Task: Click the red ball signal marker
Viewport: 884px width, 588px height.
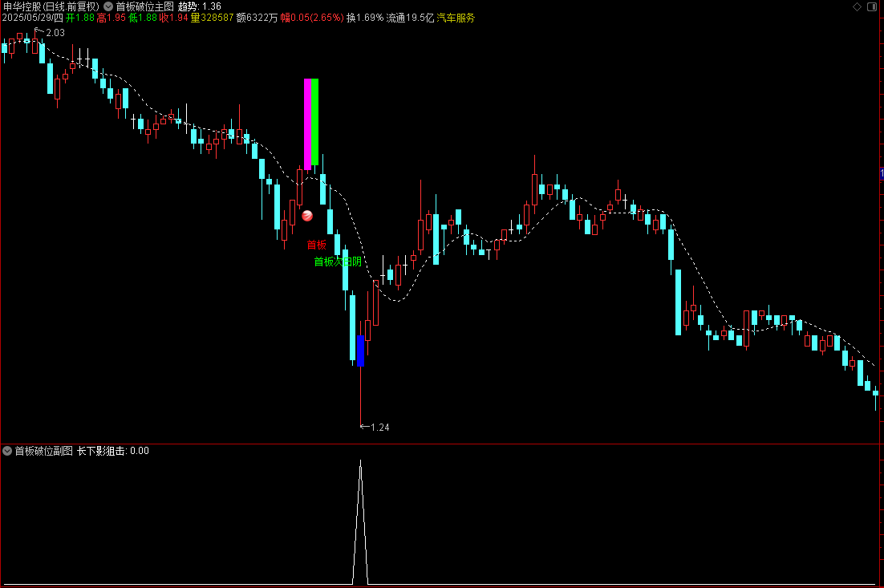Action: point(307,215)
